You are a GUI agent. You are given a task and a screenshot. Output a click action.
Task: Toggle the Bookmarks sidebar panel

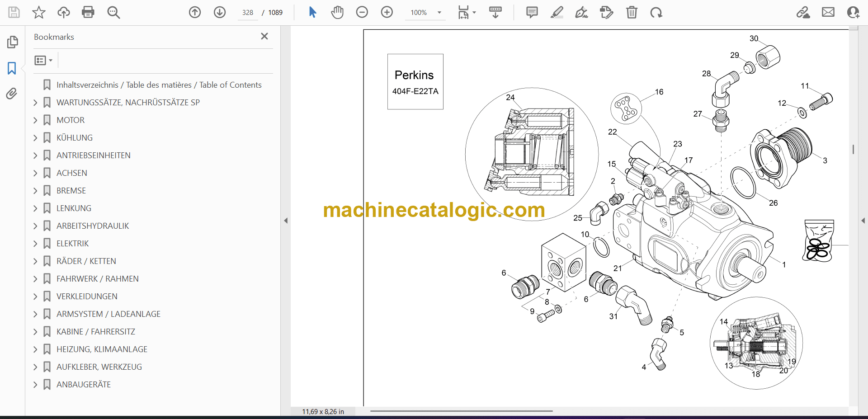click(12, 68)
